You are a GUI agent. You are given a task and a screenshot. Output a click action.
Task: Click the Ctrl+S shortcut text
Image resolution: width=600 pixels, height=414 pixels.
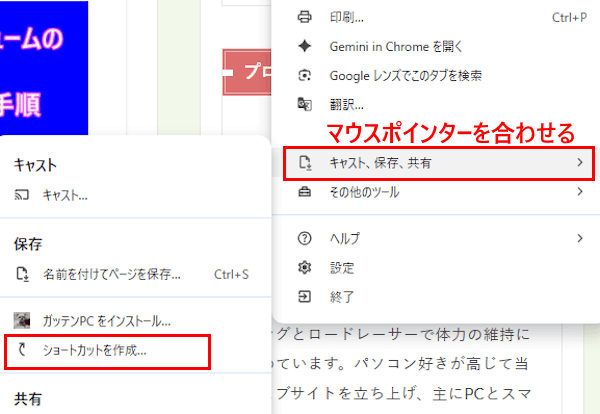point(231,274)
